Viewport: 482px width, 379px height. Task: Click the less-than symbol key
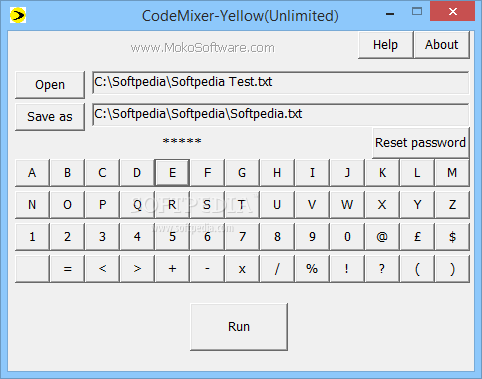click(x=102, y=269)
